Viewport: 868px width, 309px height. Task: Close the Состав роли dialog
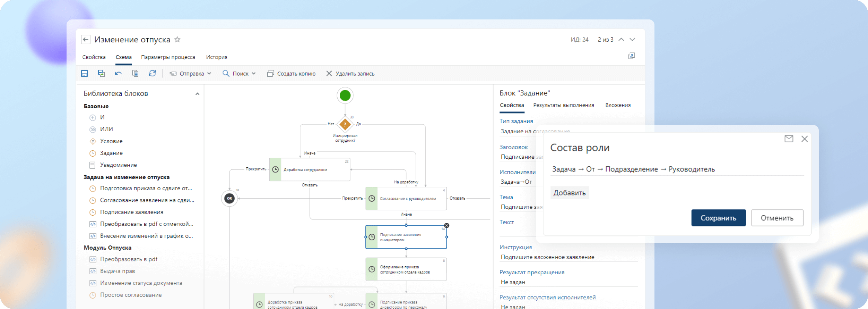pyautogui.click(x=805, y=139)
